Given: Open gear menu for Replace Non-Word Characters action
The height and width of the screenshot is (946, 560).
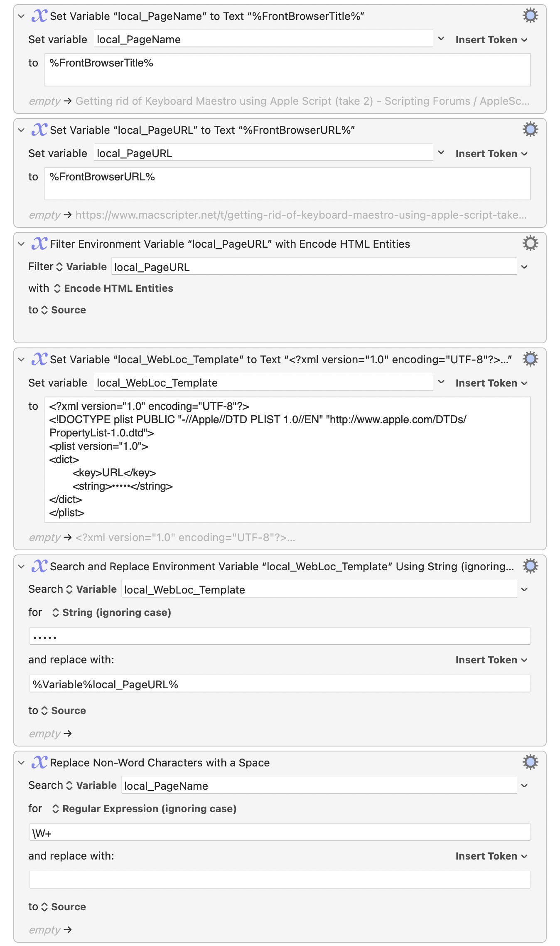Looking at the screenshot, I should coord(530,762).
